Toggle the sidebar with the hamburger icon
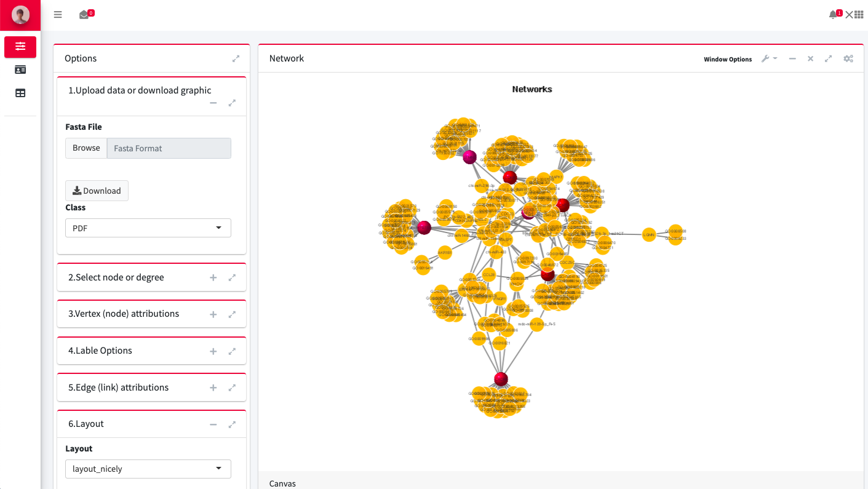 click(58, 15)
